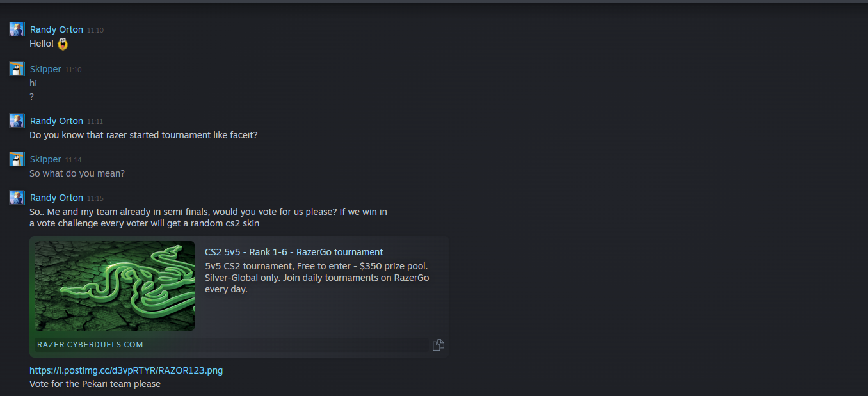Click the '$350 prize pool' preview description text
The width and height of the screenshot is (868, 396).
[316, 266]
